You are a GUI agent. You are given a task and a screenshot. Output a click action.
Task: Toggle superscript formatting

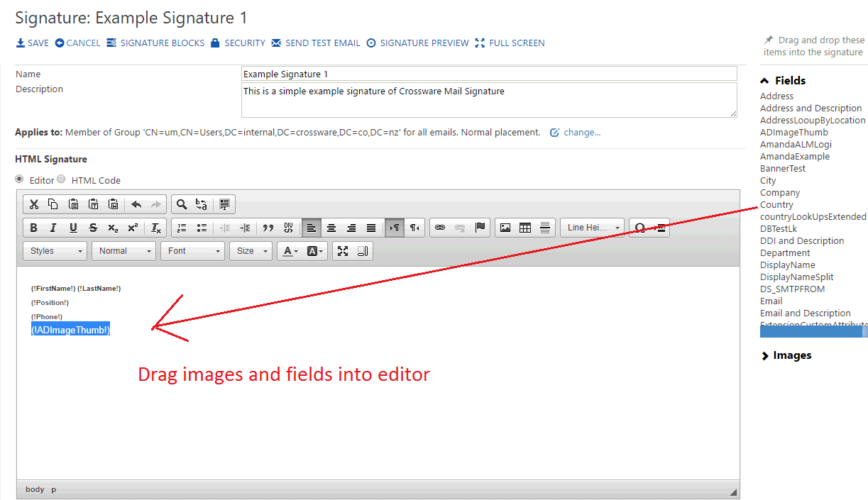coord(133,228)
